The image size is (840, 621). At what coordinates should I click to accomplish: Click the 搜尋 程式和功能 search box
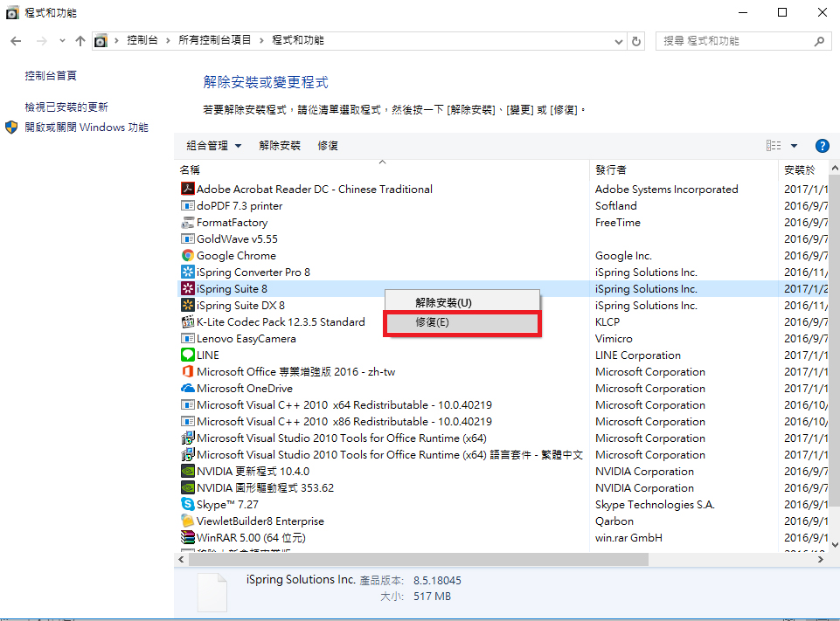(x=734, y=41)
